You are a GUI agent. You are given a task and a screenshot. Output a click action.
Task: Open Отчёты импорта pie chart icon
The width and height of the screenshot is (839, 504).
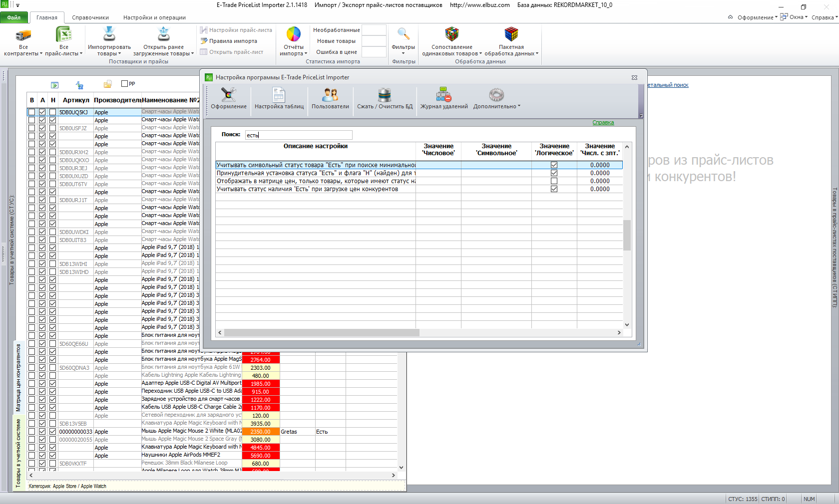293,34
